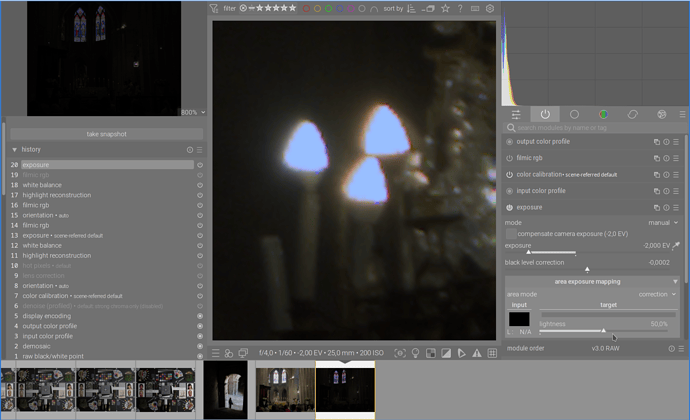Toggle raw overexposed indication icon

click(x=431, y=353)
